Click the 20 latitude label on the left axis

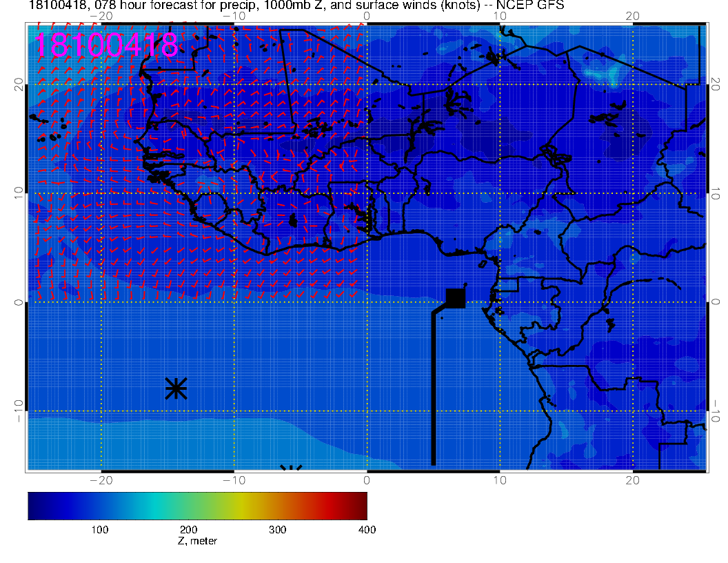coord(19,84)
